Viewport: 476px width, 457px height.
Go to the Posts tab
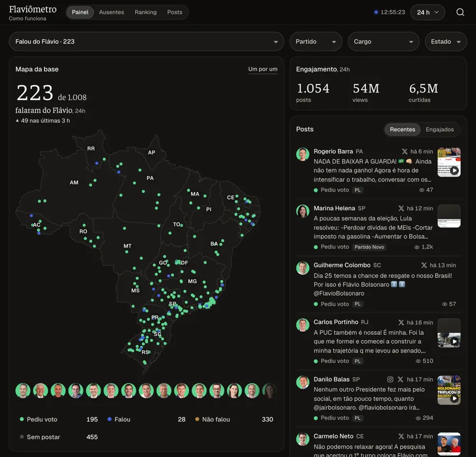point(175,12)
